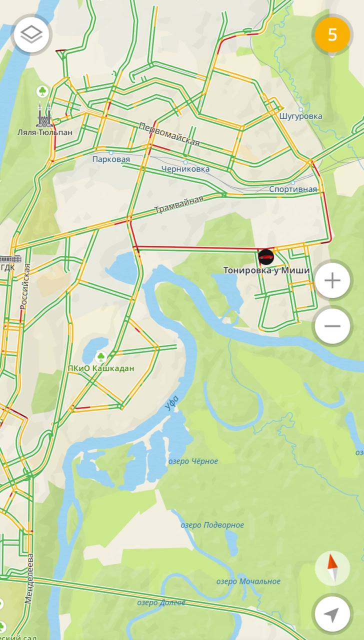Zoom in with the plus button

click(332, 280)
